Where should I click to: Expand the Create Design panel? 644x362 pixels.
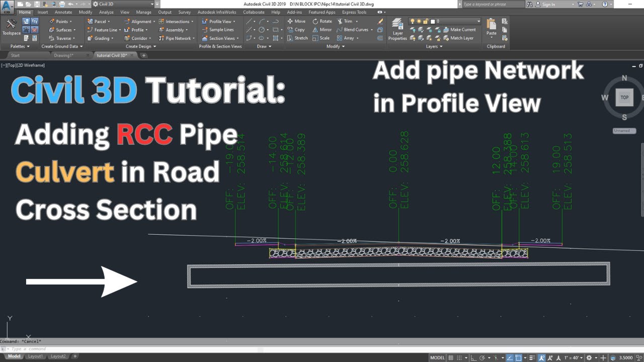(141, 46)
